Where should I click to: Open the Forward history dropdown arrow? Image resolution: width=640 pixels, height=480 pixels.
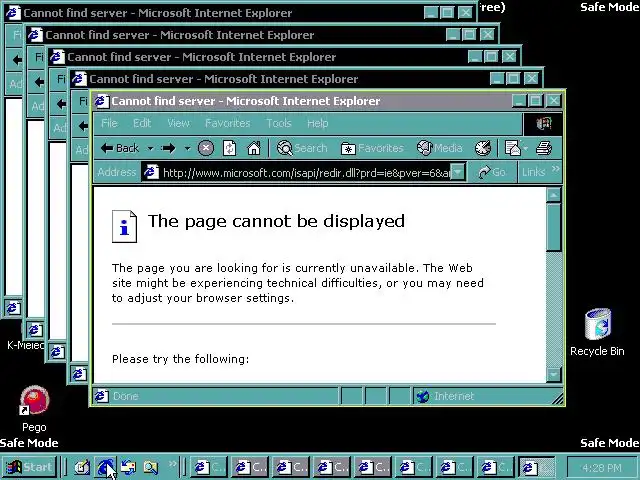pyautogui.click(x=187, y=148)
